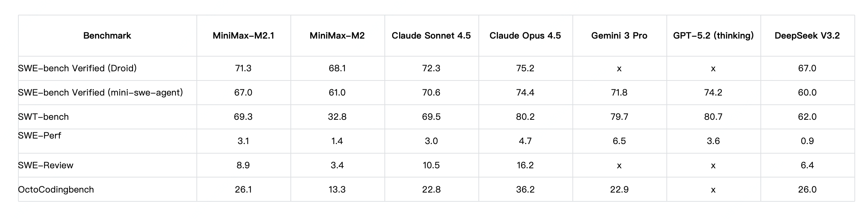The height and width of the screenshot is (219, 868).
Task: Click the MiniMax-M2 column header
Action: (x=337, y=36)
